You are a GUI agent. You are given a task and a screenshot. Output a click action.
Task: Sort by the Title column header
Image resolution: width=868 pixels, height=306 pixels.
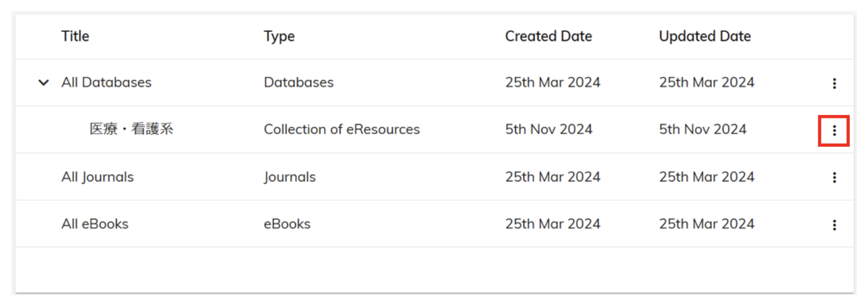[75, 36]
